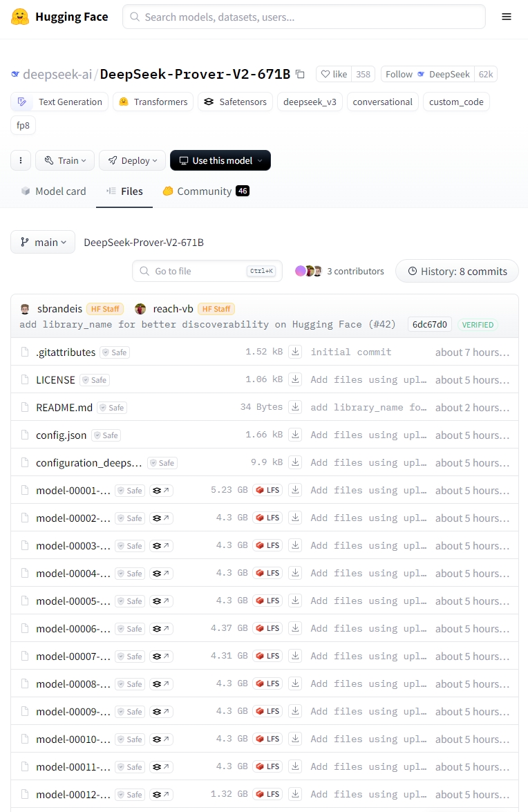Open the deepseek_v3 tag

310,102
